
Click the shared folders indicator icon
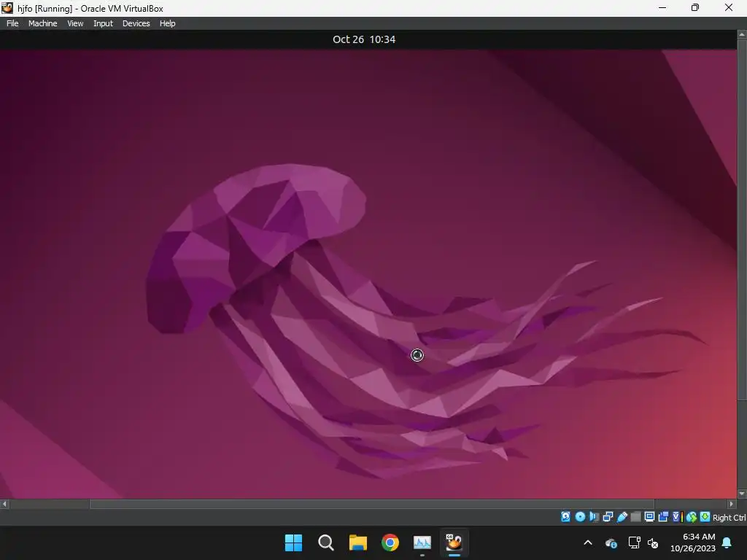(635, 517)
